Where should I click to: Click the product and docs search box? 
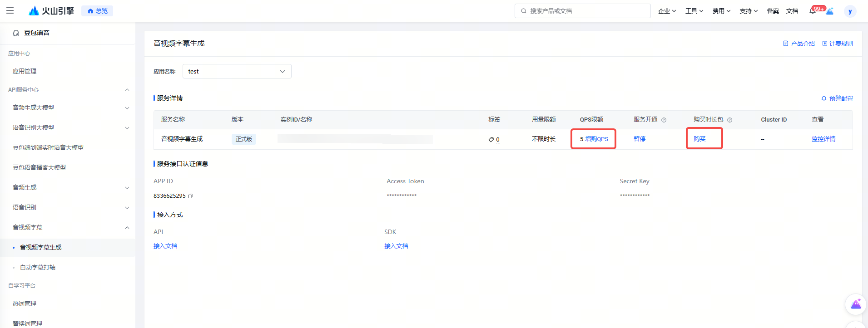tap(582, 11)
